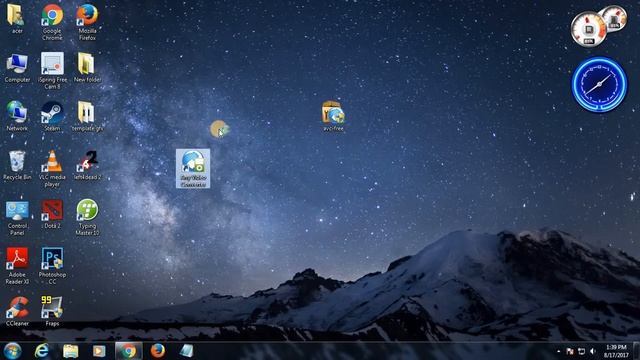
Task: Select the Recycle Bin icon
Action: click(x=17, y=165)
